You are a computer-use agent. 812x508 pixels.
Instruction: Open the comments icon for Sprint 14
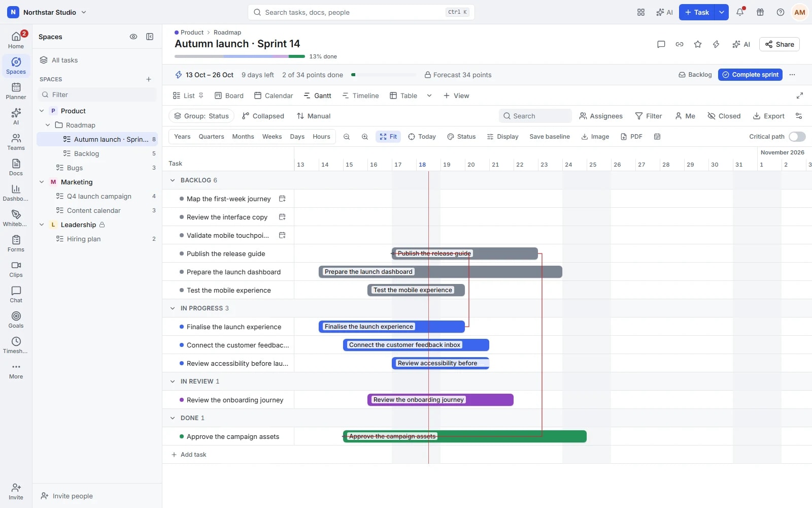click(x=661, y=44)
